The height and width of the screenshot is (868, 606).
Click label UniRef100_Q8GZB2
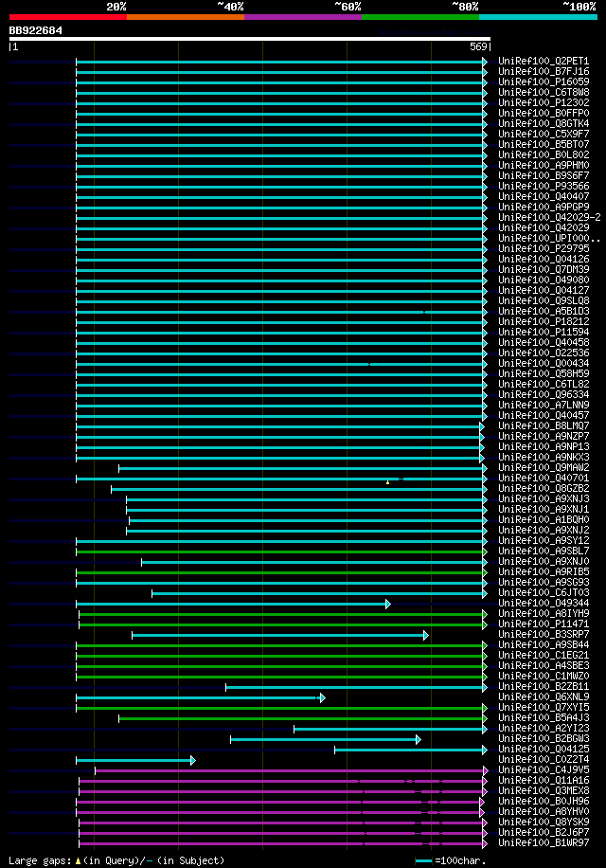[544, 489]
